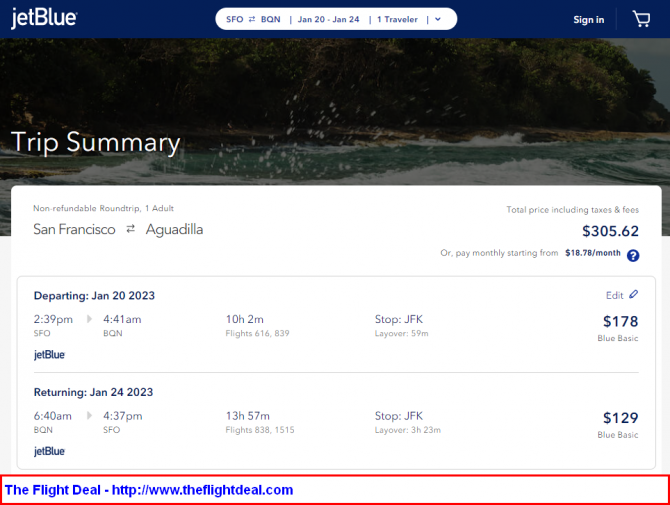Expand the search summary dropdown chevron

click(x=438, y=19)
